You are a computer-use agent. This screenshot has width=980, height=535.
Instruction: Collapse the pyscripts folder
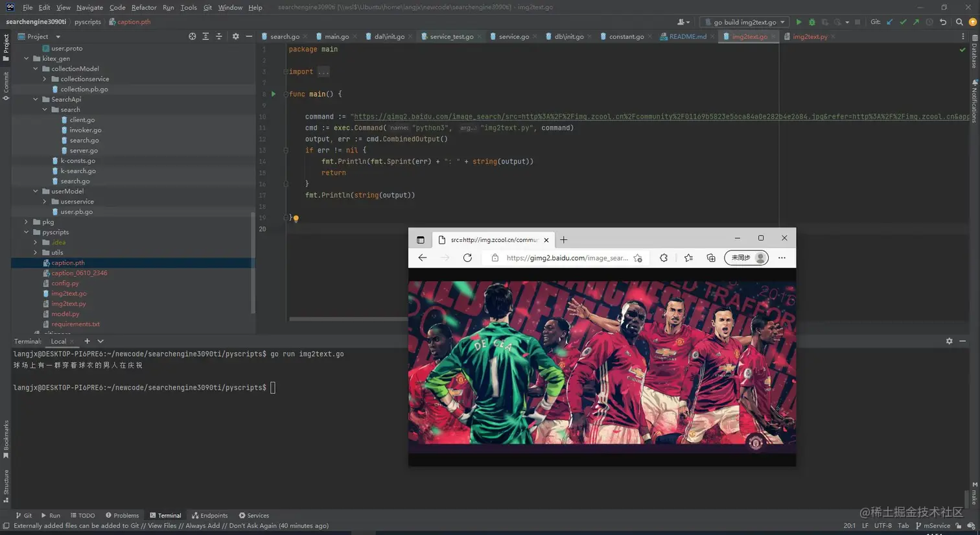coord(27,232)
